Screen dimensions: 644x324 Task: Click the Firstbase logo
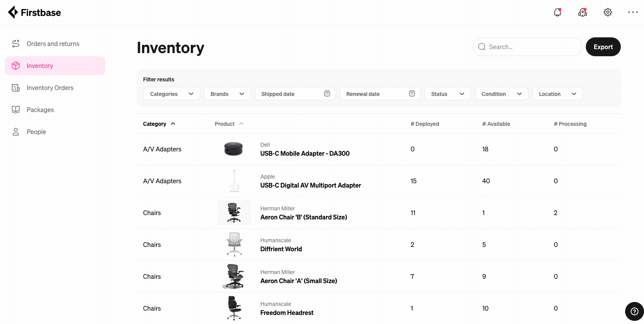coord(35,13)
